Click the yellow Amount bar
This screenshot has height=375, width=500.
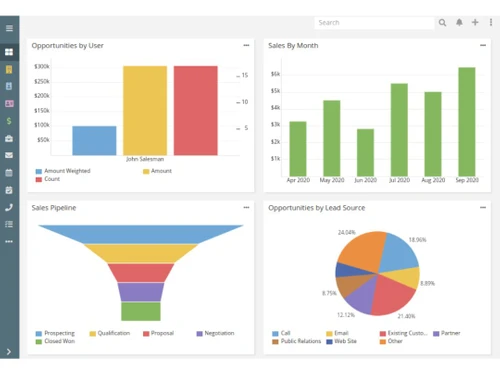[145, 110]
